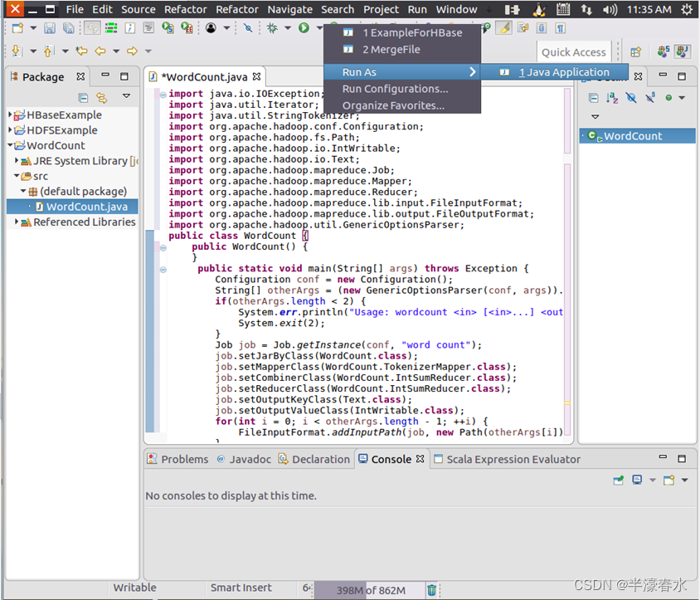Switch to the Problems tab

(177, 459)
